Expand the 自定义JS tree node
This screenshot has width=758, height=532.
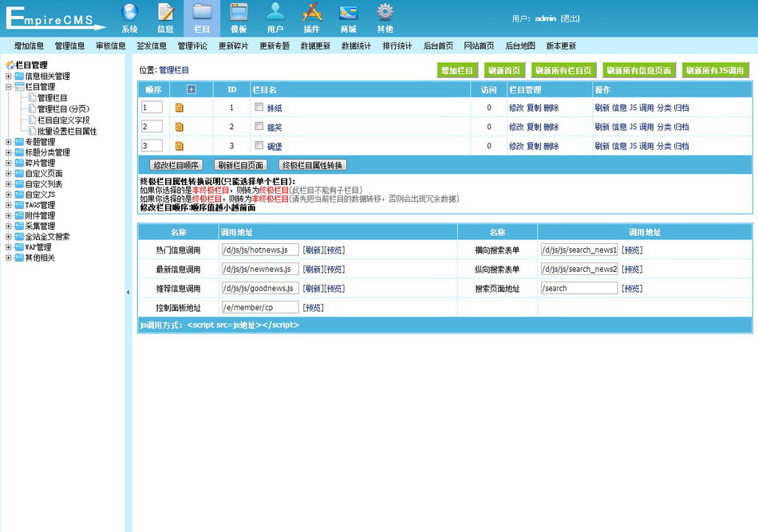click(8, 195)
